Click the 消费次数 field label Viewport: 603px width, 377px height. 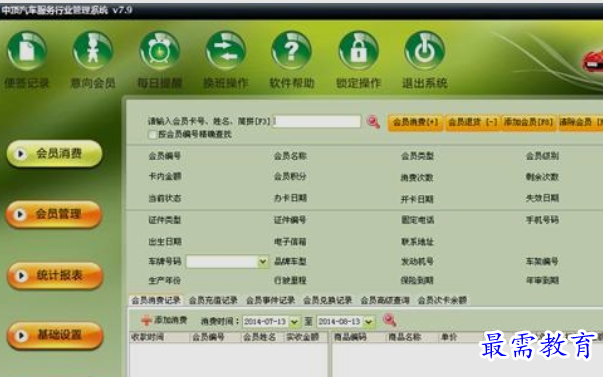click(417, 178)
